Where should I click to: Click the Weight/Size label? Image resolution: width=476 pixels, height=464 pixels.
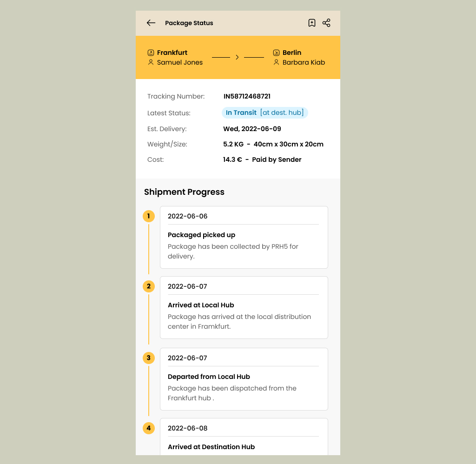point(167,144)
